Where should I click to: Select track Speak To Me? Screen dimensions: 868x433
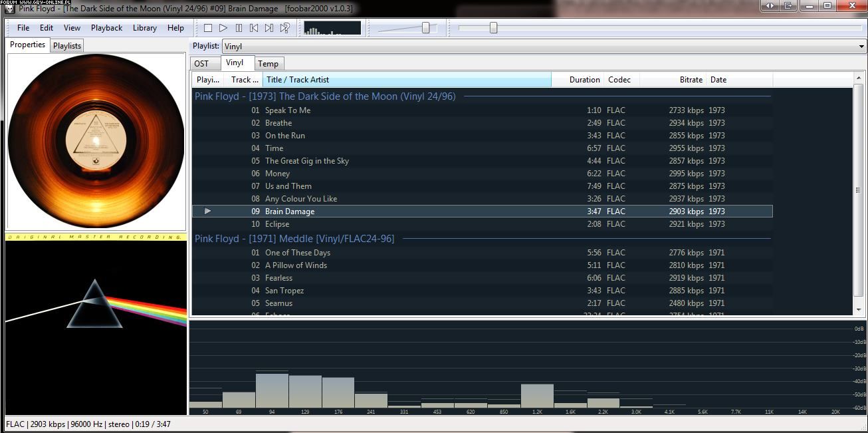point(483,110)
